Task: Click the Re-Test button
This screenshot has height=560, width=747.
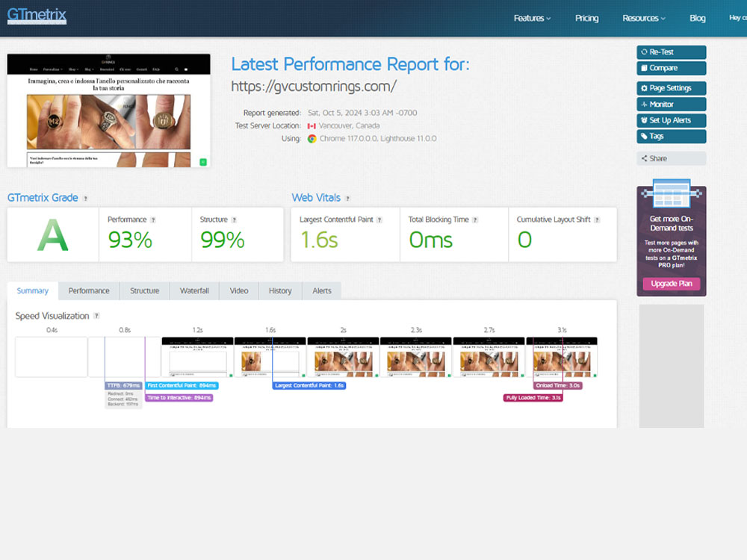Action: (672, 52)
